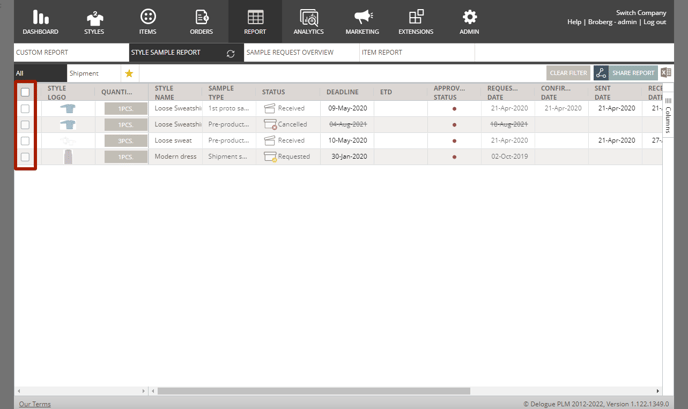Open the Dashboard section
The height and width of the screenshot is (409, 688).
click(40, 22)
